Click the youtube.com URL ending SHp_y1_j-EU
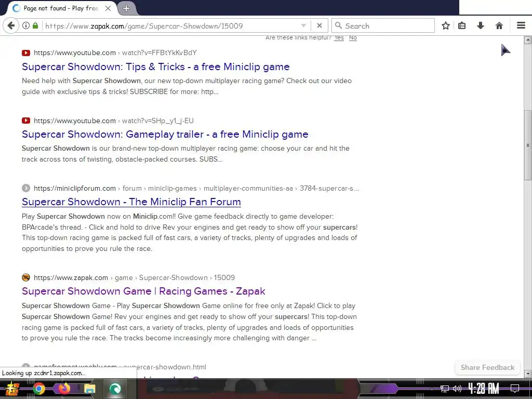 pos(114,121)
